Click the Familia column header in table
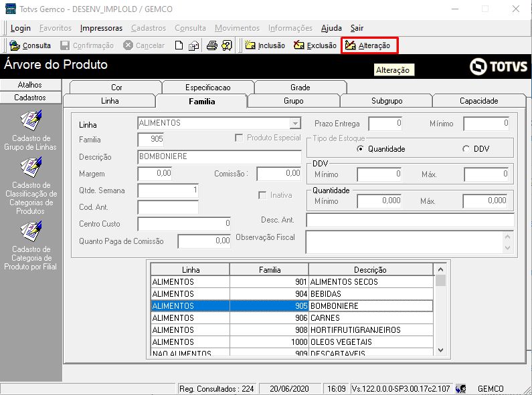The height and width of the screenshot is (395, 532). [x=270, y=269]
